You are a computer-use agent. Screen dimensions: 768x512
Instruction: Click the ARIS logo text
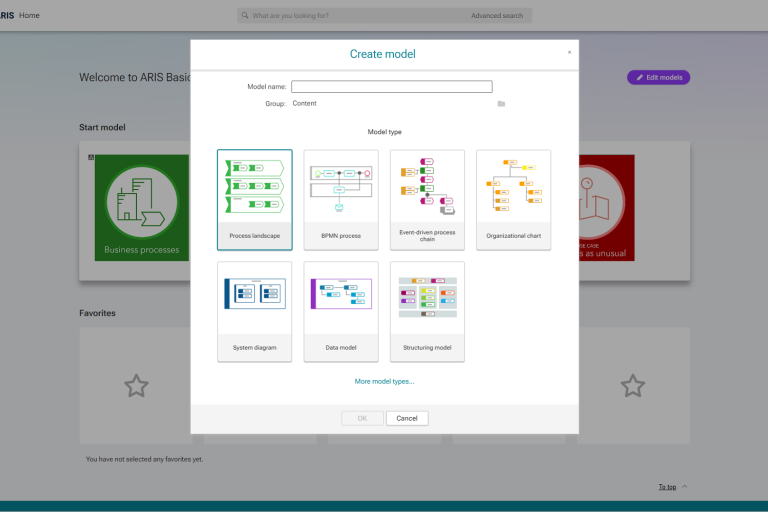pyautogui.click(x=7, y=16)
